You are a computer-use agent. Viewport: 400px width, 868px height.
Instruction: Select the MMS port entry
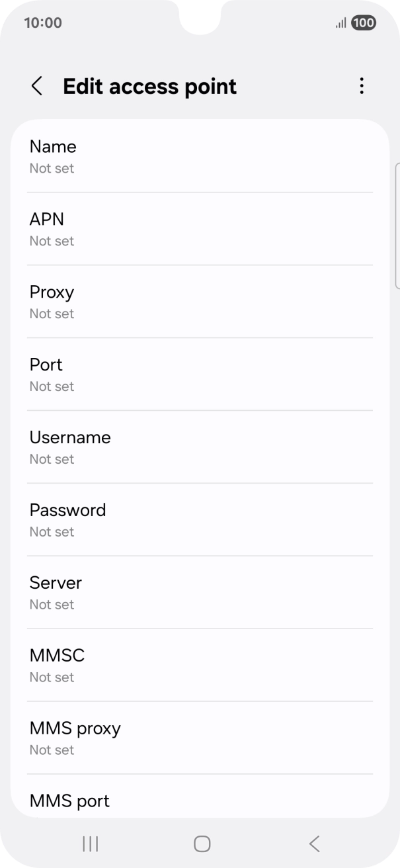click(x=200, y=801)
